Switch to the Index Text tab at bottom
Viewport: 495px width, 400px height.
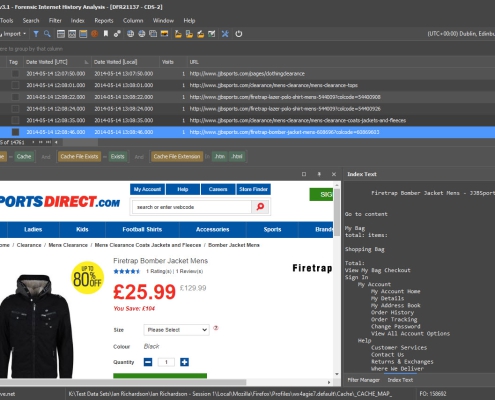(x=400, y=380)
